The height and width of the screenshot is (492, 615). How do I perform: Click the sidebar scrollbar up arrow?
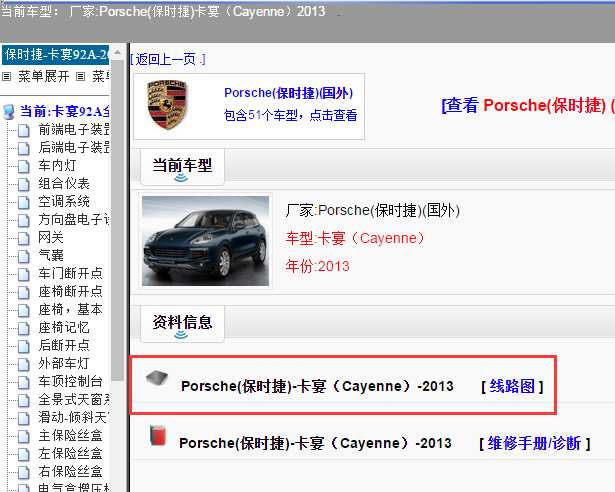pyautogui.click(x=118, y=52)
